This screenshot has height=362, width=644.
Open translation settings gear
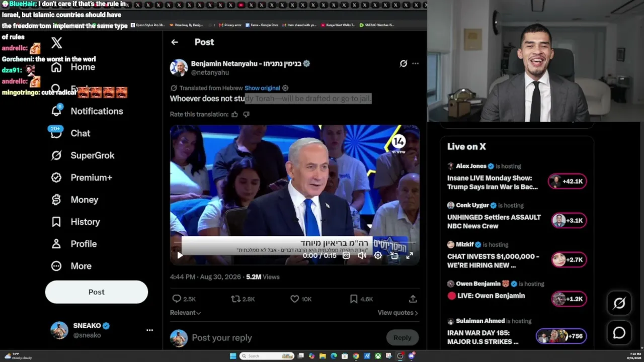(285, 88)
